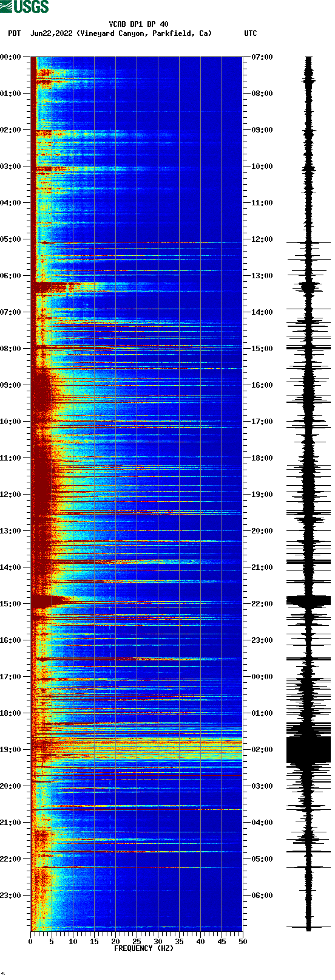Screen dimensions: 335x980
Task: Click the 06:00 PDT time label
Action: [x=10, y=276]
